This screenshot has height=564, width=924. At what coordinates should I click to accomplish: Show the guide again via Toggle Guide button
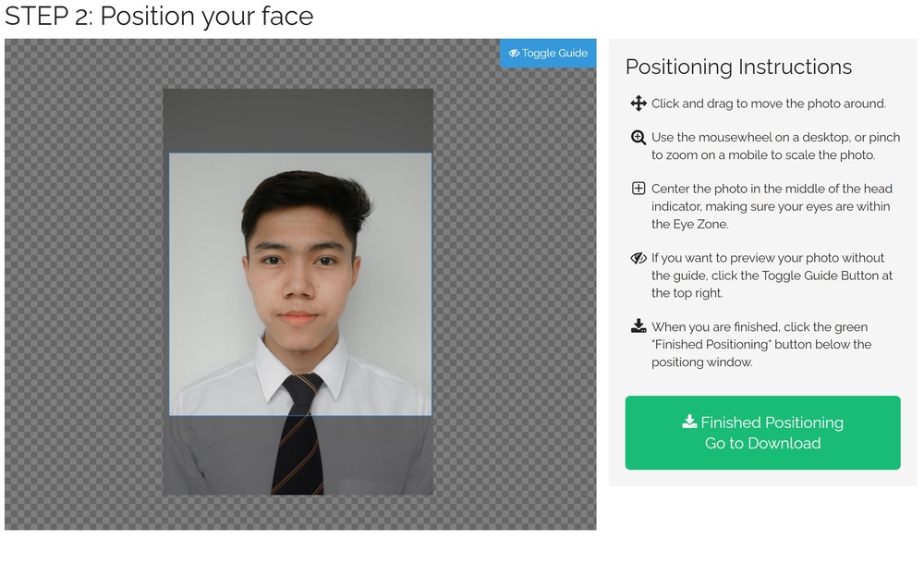click(x=547, y=53)
